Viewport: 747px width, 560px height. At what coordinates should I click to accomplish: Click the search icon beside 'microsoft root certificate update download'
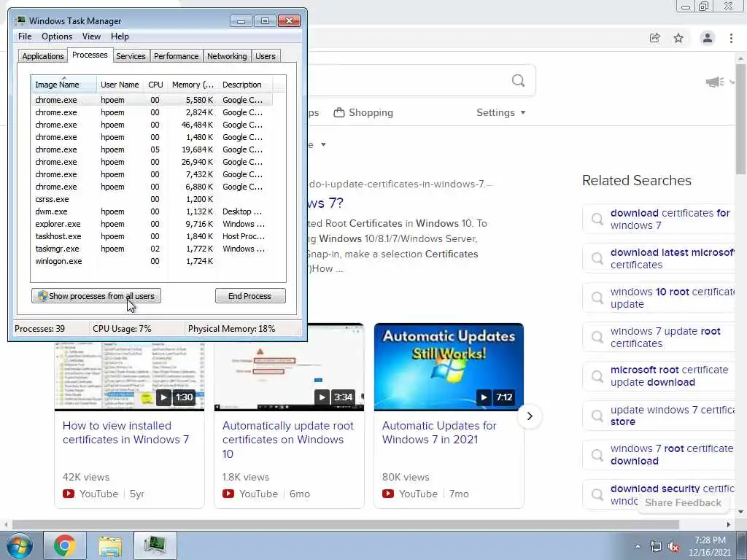(597, 376)
